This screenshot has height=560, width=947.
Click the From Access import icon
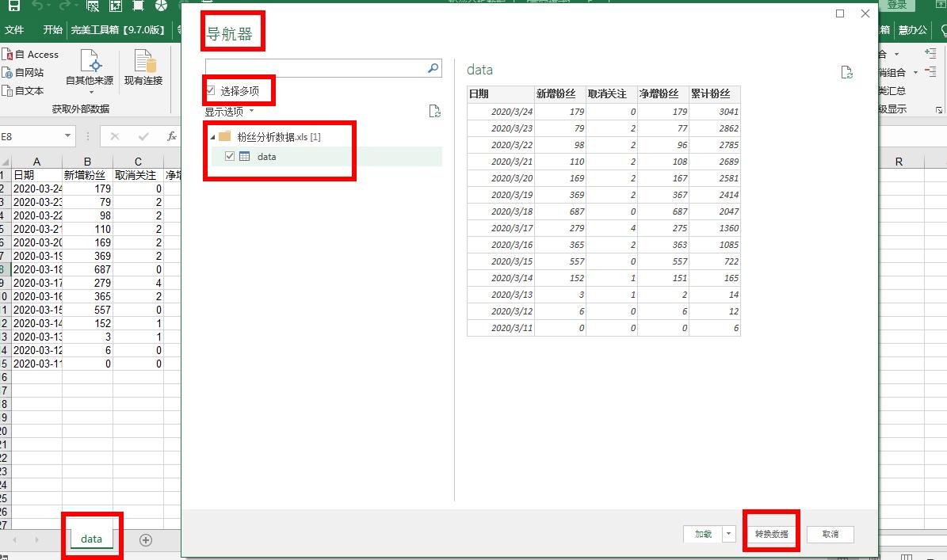click(7, 55)
